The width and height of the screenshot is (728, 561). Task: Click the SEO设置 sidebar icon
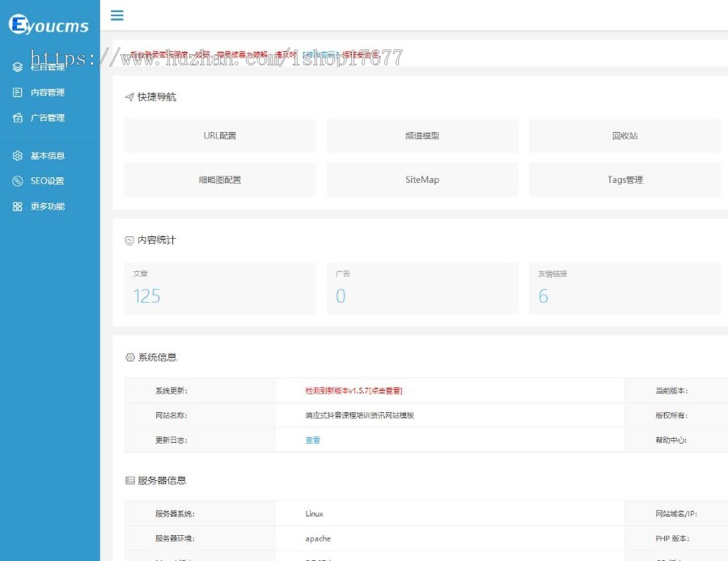coord(17,181)
